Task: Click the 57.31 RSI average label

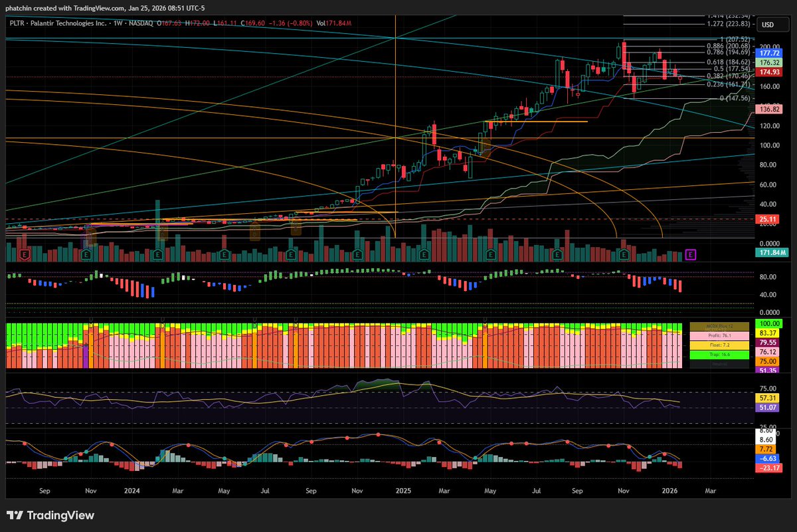Action: pyautogui.click(x=768, y=397)
